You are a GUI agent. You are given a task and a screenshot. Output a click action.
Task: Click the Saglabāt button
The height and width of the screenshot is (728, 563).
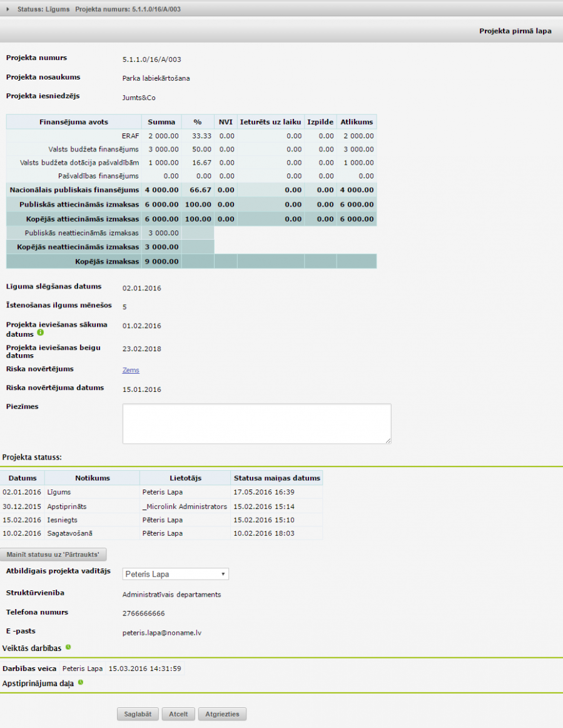point(138,714)
